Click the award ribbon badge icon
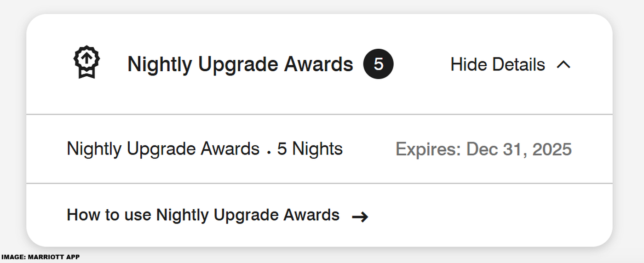644x263 pixels. pos(86,62)
